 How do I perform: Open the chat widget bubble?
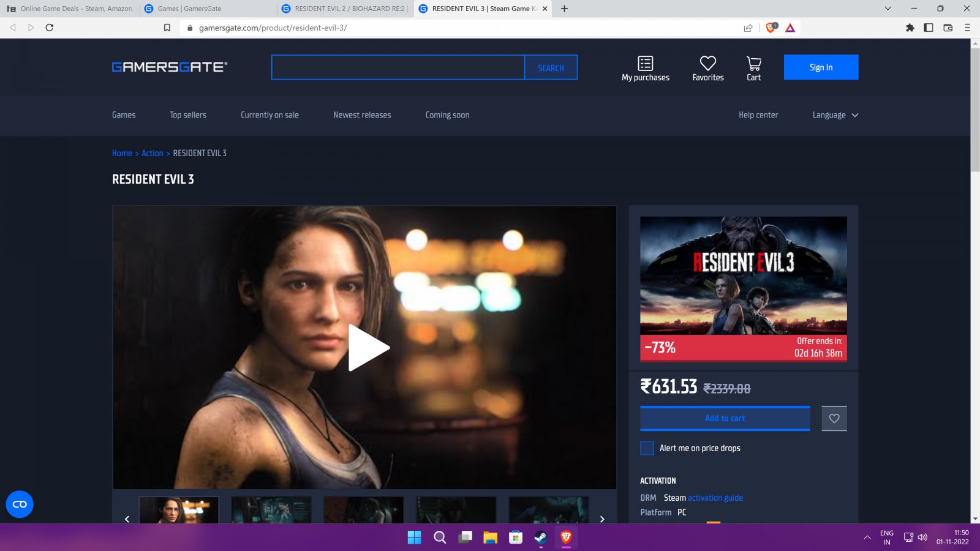coord(20,504)
